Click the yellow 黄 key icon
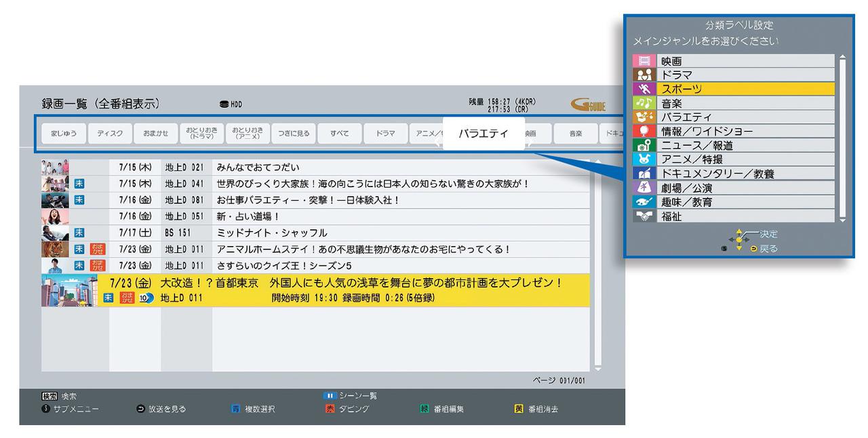Screen dimensions: 868x438 tap(519, 410)
